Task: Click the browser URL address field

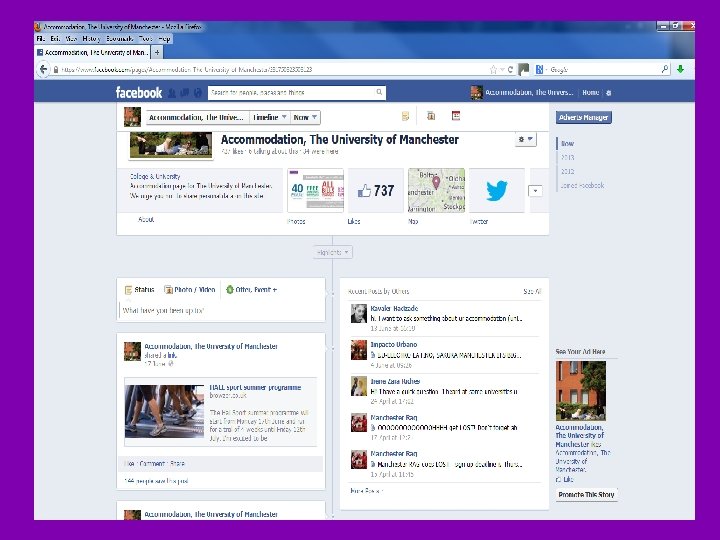Action: pyautogui.click(x=273, y=69)
